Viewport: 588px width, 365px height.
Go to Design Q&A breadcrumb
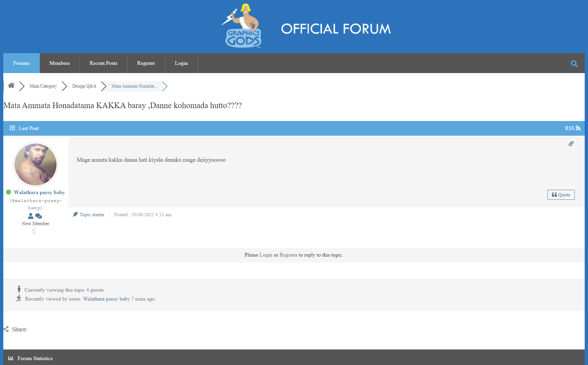84,86
